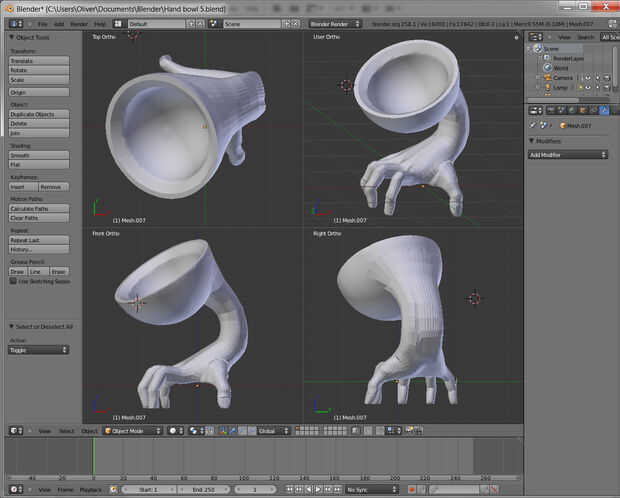Open the Action Toggle dropdown
The image size is (620, 498).
point(38,350)
